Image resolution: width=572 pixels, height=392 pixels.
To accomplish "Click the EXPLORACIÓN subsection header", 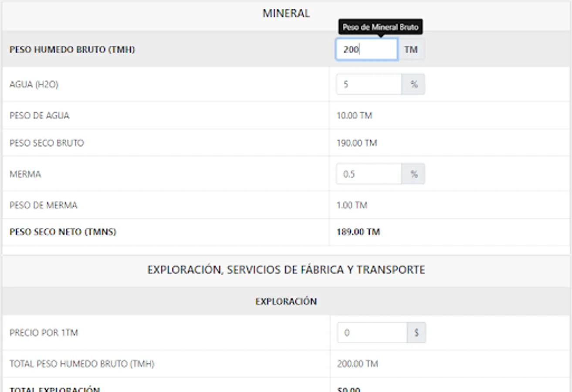I will (x=286, y=301).
